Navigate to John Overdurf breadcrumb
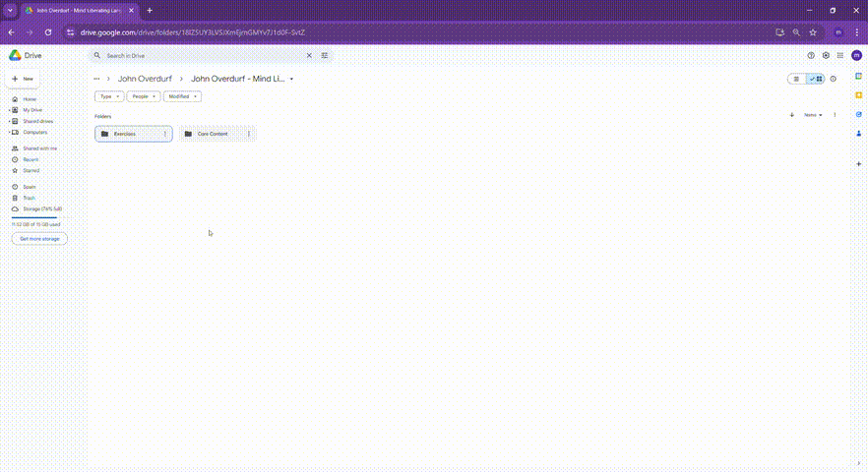868x472 pixels. coord(145,79)
